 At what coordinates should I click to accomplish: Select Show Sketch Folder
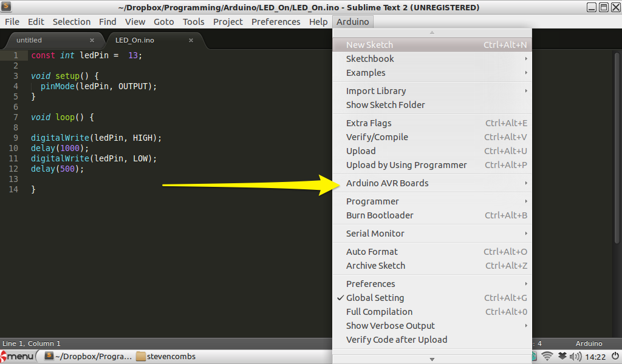tap(432, 105)
